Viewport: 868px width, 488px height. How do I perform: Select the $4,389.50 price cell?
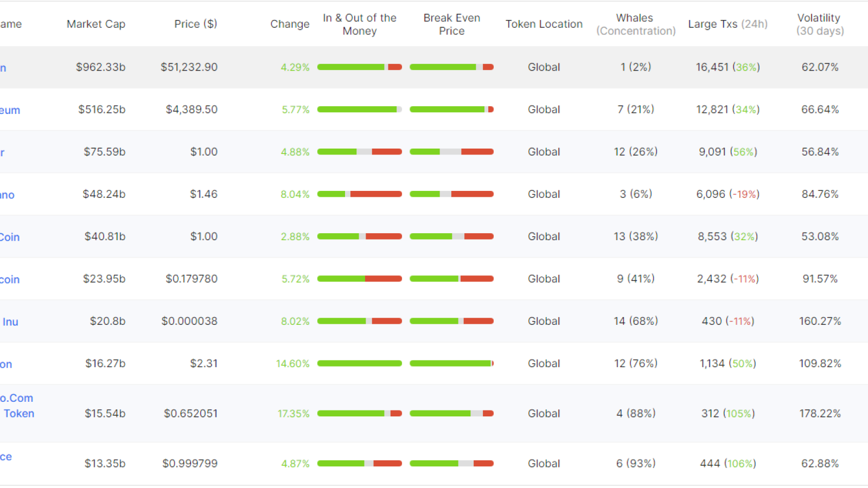(x=192, y=110)
